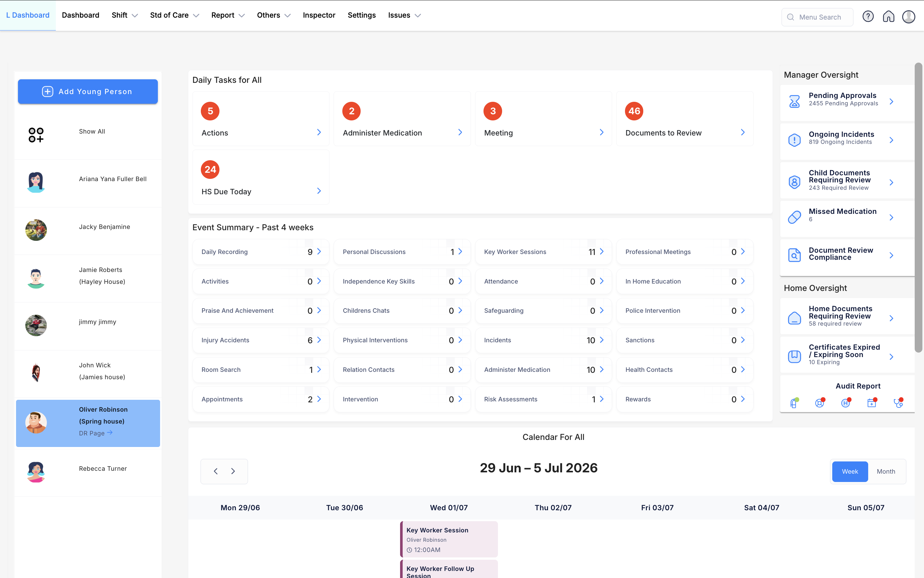Open Incidents event summary arrow

point(601,340)
